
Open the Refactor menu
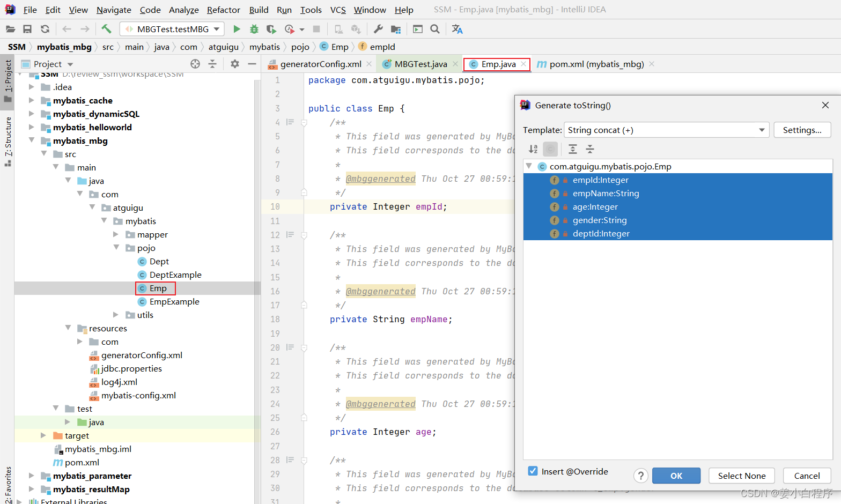(x=224, y=10)
